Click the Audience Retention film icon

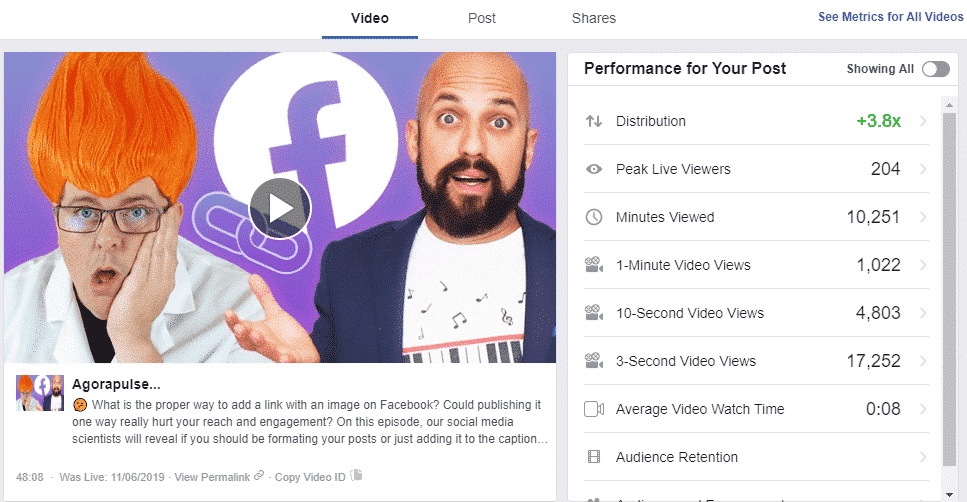(593, 457)
